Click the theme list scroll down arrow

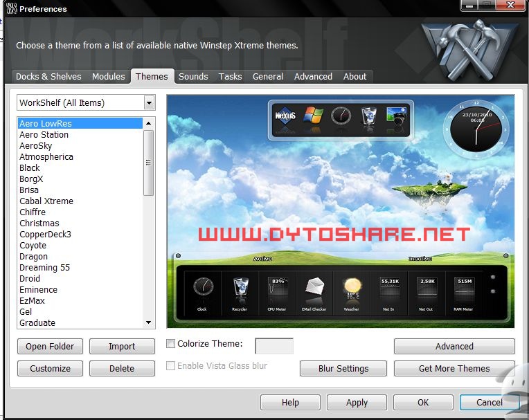tap(148, 322)
